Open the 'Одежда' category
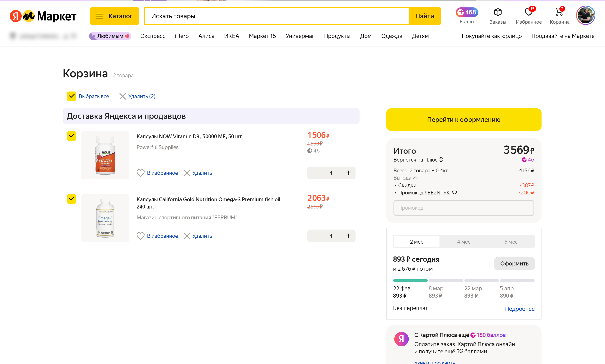Viewport: 605px width, 364px height. pos(392,36)
